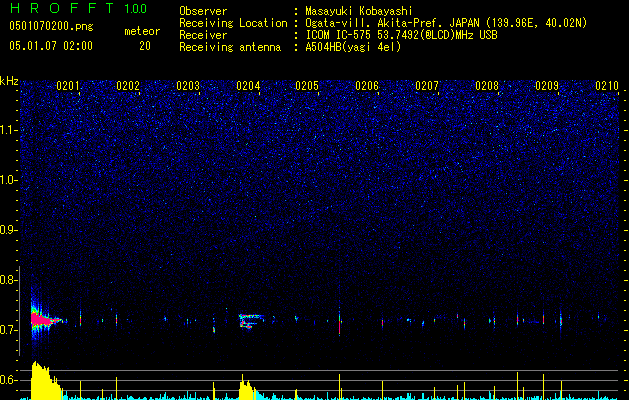Click the 0202 time marker
This screenshot has height=400, width=629.
click(x=128, y=86)
